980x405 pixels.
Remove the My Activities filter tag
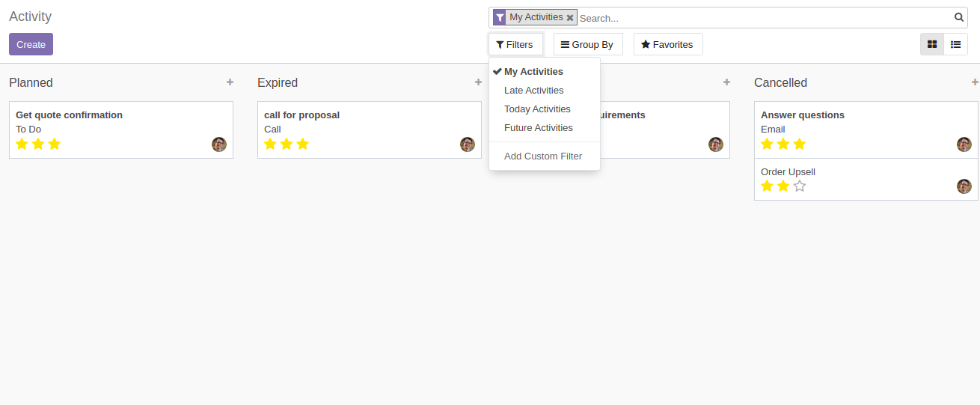coord(570,18)
